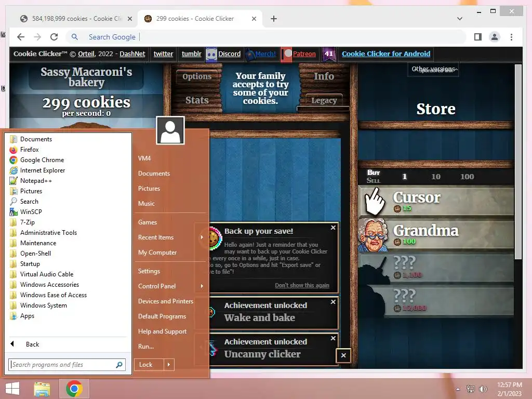
Task: Go Back in the programs list
Action: [x=32, y=344]
